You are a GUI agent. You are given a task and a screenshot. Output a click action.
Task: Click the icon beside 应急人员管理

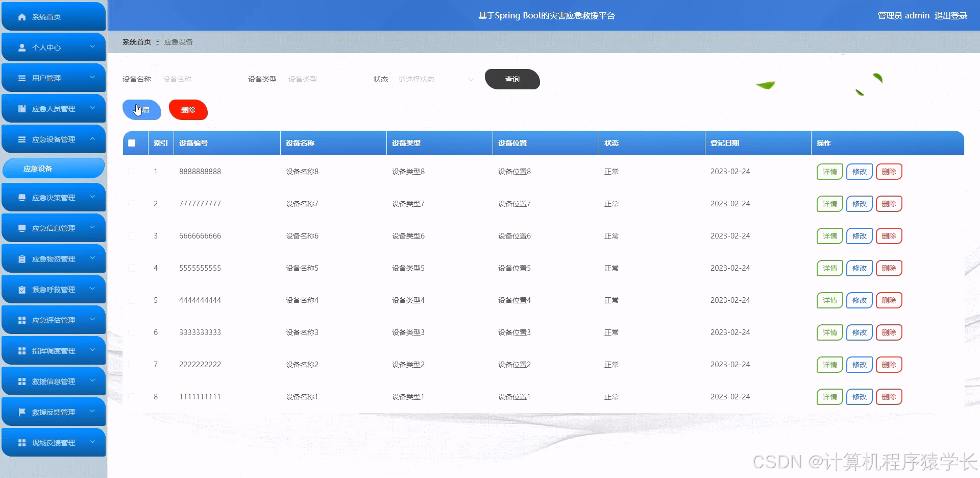click(x=22, y=109)
